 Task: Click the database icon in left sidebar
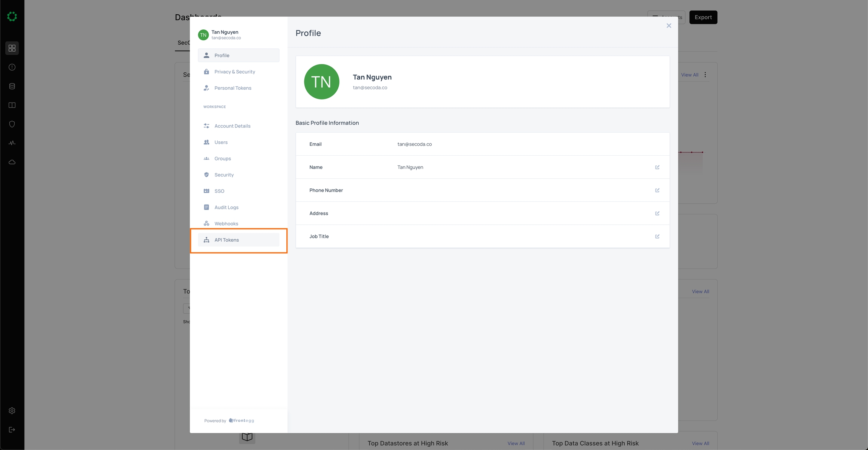click(x=12, y=86)
